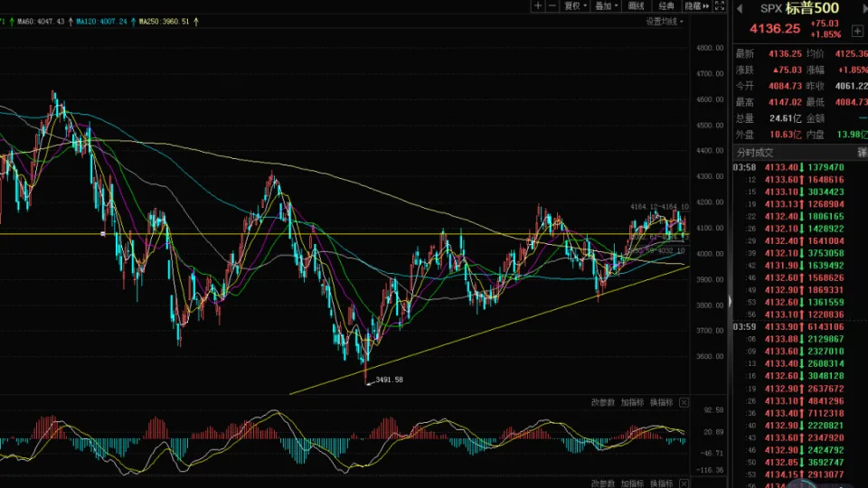Screen dimensions: 868x488
Task: Toggle 隐藏 to hide the side panel
Action: coord(694,5)
